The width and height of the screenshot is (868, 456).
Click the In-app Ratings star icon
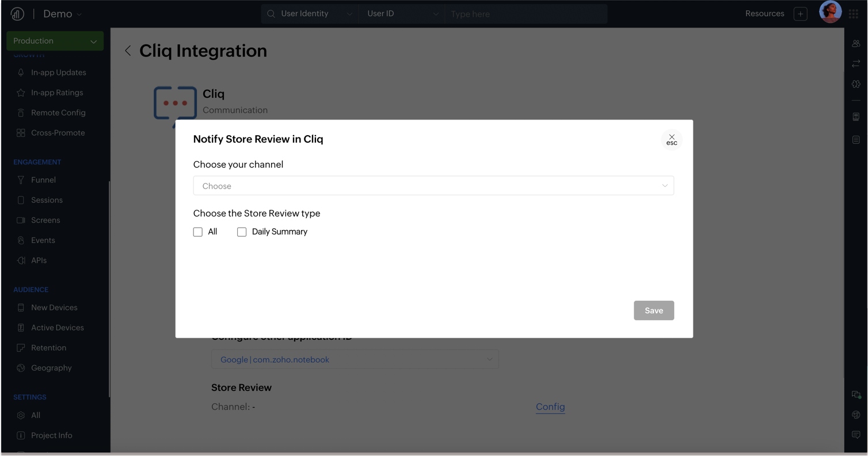tap(21, 93)
